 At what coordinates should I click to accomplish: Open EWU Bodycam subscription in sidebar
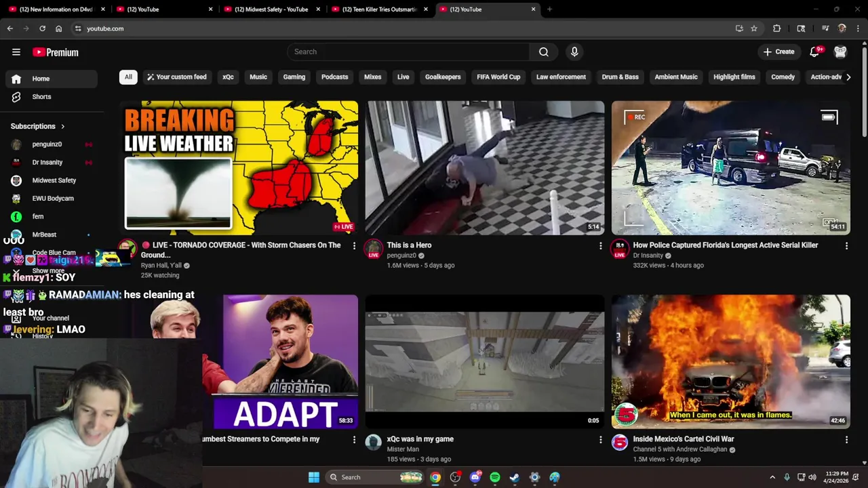pyautogui.click(x=52, y=199)
